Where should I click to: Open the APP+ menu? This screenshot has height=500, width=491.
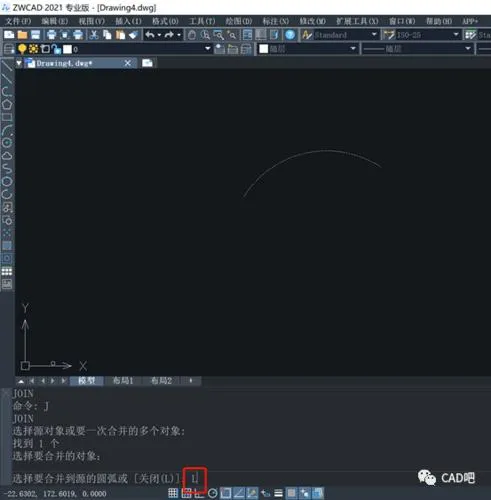coord(470,21)
